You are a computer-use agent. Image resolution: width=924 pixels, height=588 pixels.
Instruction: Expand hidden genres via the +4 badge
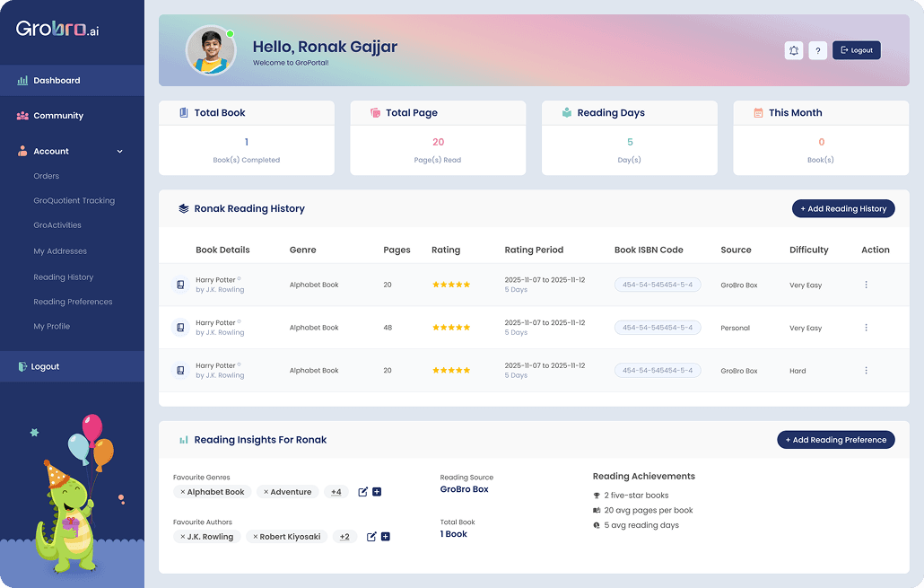click(x=336, y=492)
